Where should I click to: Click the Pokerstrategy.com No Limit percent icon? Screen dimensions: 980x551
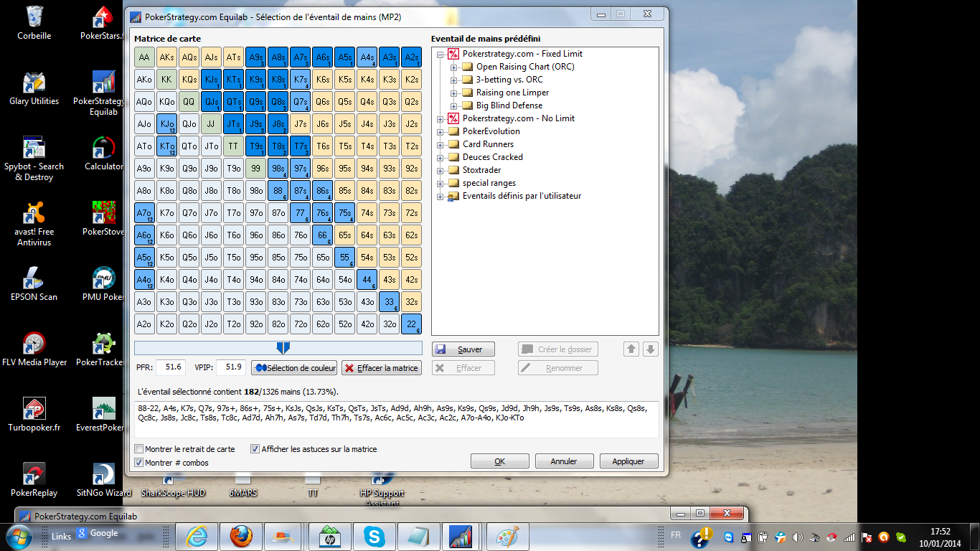pyautogui.click(x=453, y=118)
